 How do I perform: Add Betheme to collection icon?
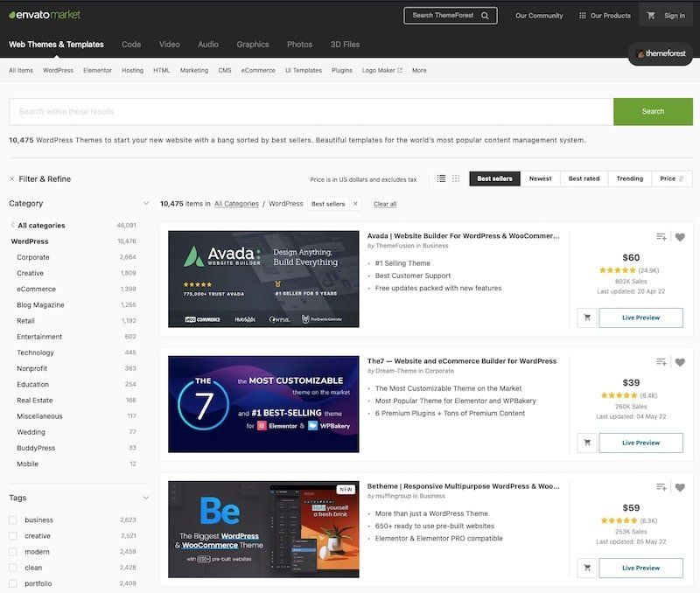[x=661, y=487]
